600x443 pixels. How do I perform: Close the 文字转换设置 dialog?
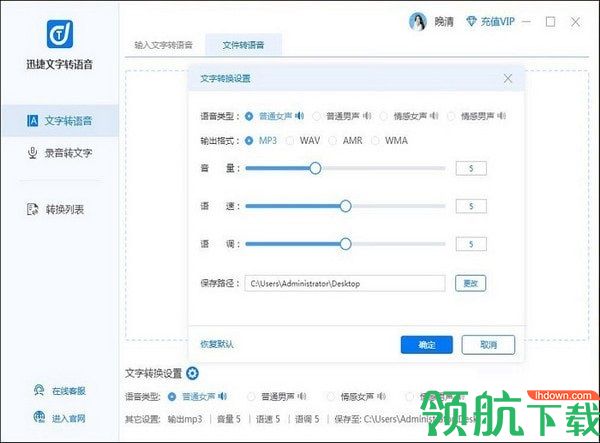[x=507, y=78]
